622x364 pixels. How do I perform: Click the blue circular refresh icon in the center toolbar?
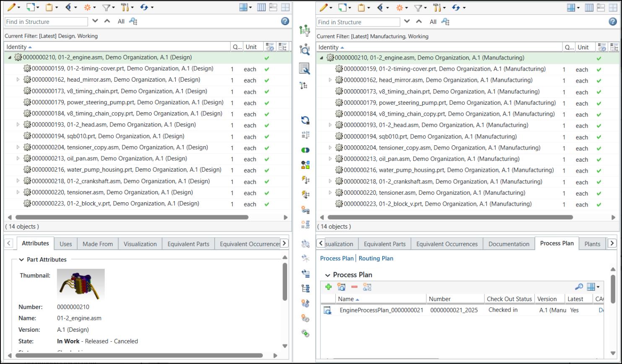(x=305, y=120)
